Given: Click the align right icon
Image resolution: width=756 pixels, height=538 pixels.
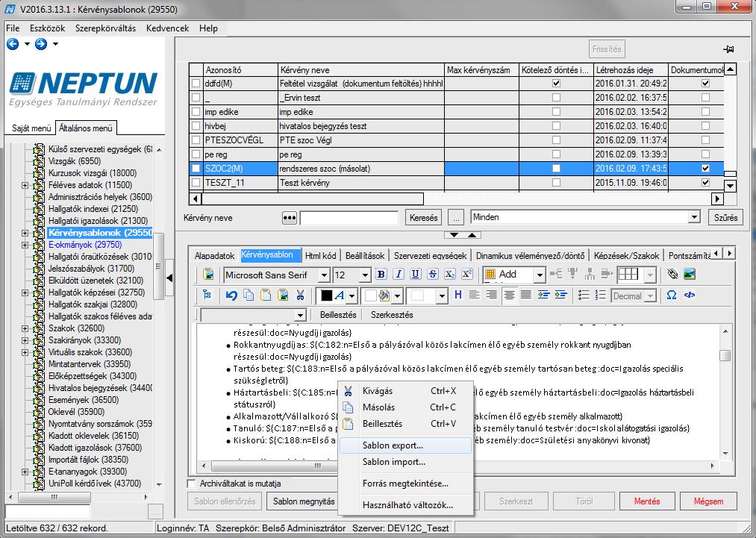Looking at the screenshot, I should coord(491,295).
